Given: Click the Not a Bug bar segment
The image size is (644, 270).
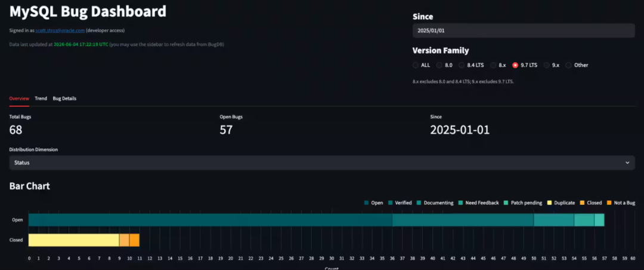Looking at the screenshot, I should pos(134,240).
